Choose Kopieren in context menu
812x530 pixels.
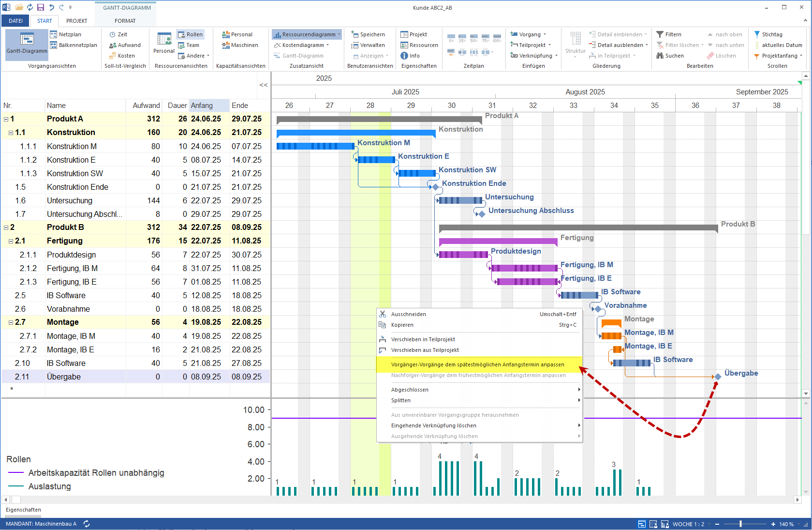(x=479, y=325)
